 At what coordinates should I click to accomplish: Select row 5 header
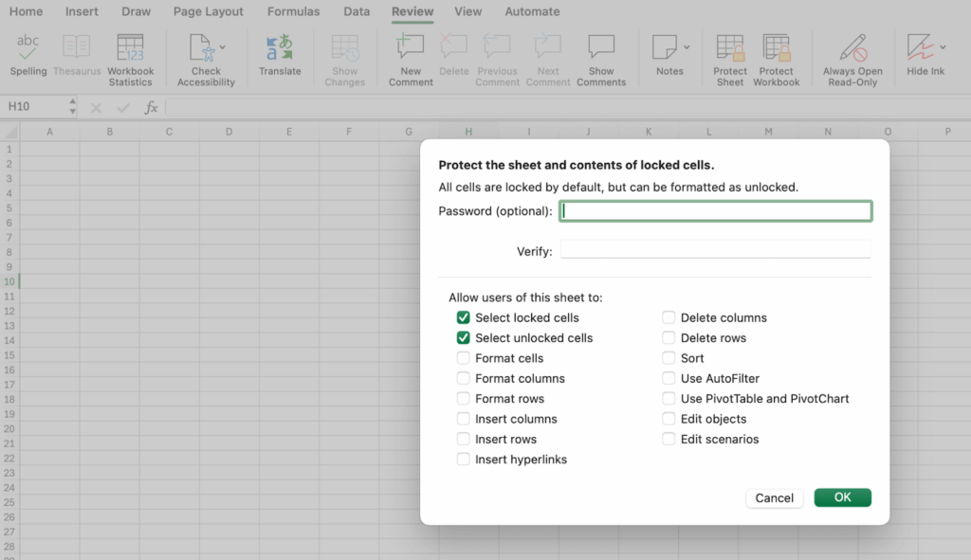(9, 208)
